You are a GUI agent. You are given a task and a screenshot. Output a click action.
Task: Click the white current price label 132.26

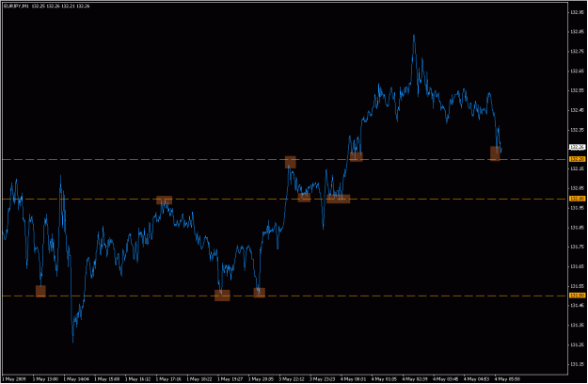click(577, 148)
